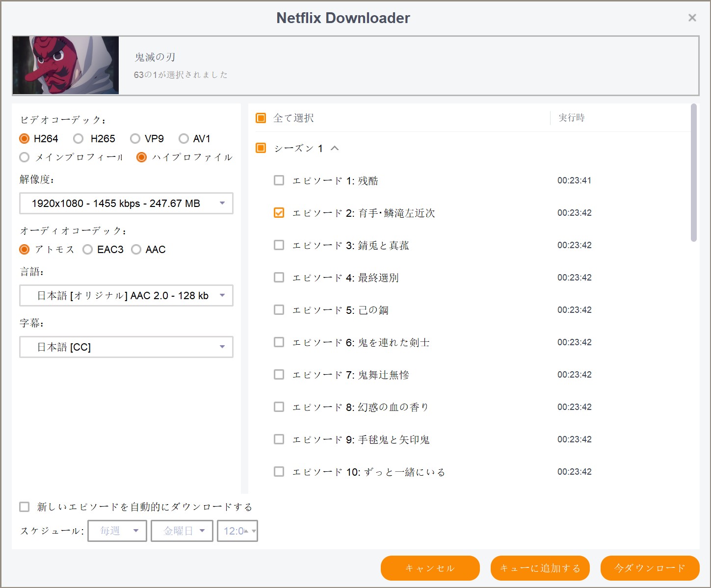Click エピソード 1 duration 00:23:41
This screenshot has width=711, height=588.
point(574,180)
